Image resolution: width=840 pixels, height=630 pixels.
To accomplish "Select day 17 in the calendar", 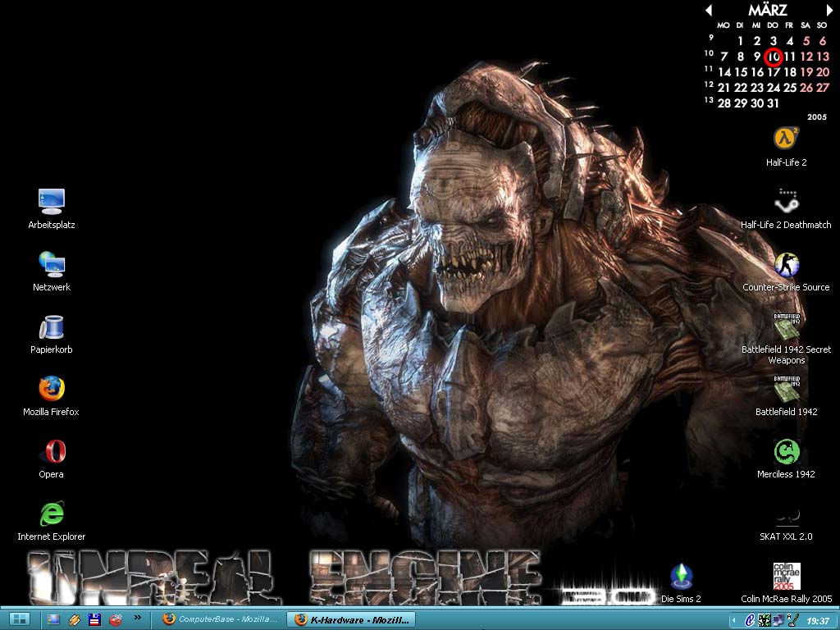I will coord(773,72).
